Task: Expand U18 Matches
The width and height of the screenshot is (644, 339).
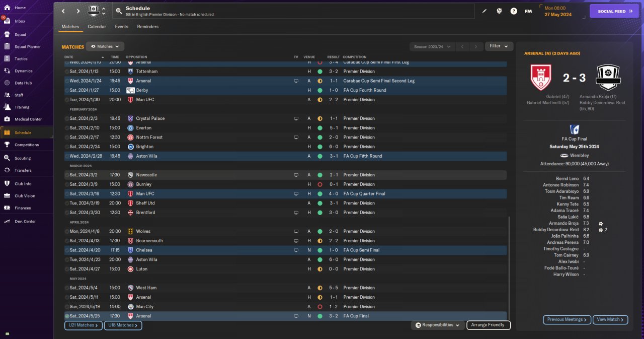Action: pos(123,325)
